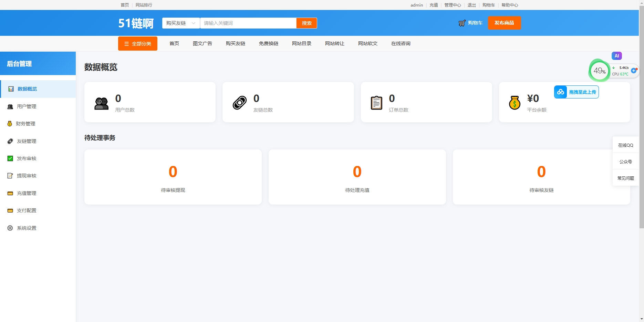Screen dimensions: 644x322
Task: Click the scrollbar down arrow
Action: point(641,319)
